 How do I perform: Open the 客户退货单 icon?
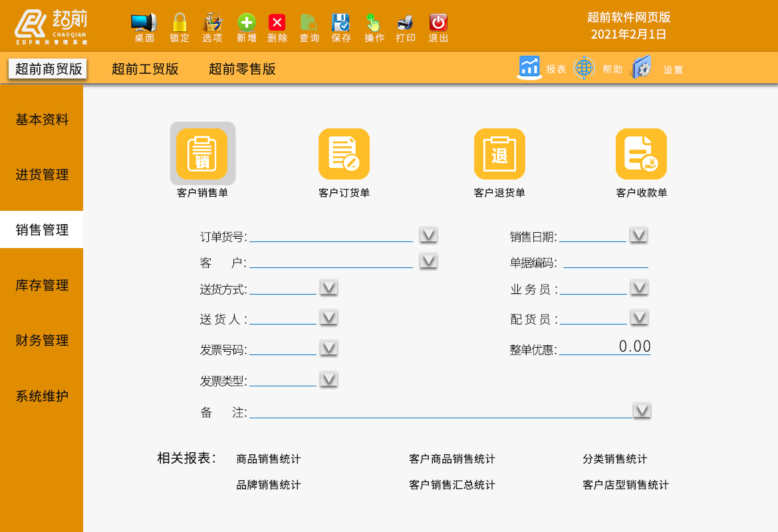[499, 154]
